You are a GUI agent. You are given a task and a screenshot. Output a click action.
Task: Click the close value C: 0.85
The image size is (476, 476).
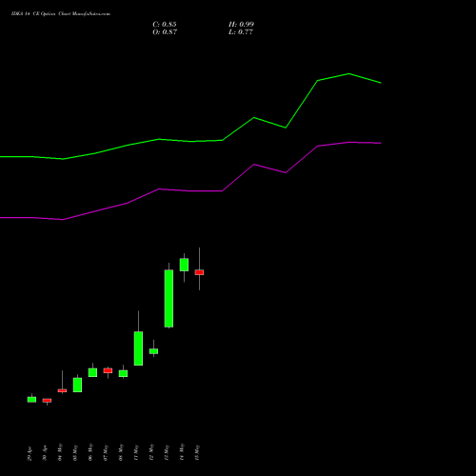coord(165,25)
